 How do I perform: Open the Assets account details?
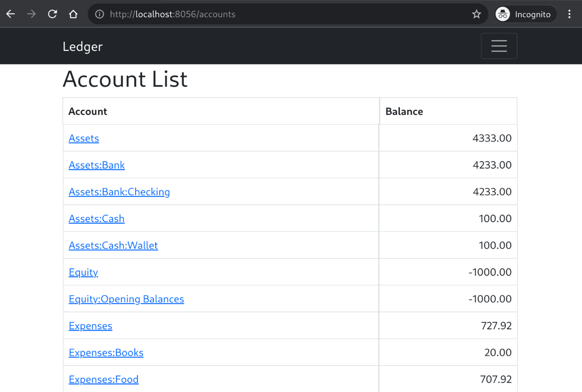(84, 138)
